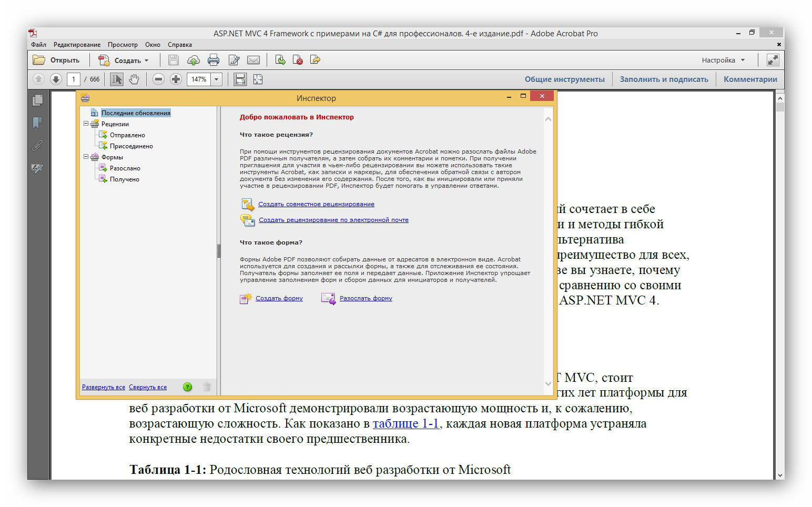Click the таблице 1-1 hyperlink in document

tap(405, 423)
